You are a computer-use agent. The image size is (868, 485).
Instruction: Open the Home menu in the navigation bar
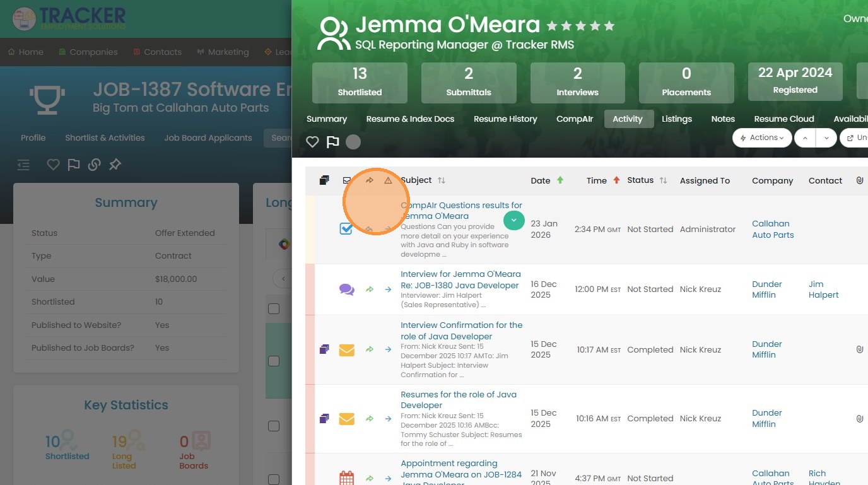[x=25, y=52]
